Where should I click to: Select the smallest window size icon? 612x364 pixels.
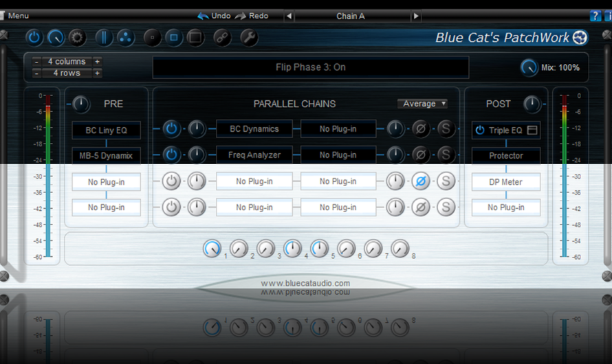(152, 38)
